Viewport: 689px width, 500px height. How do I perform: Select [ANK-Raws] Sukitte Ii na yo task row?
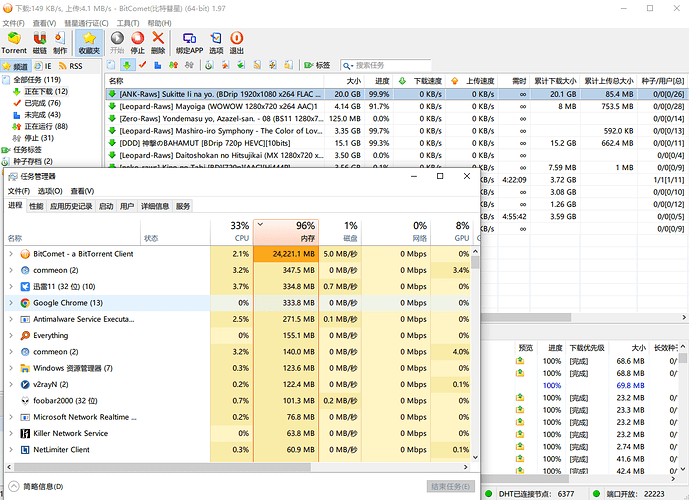click(x=396, y=94)
